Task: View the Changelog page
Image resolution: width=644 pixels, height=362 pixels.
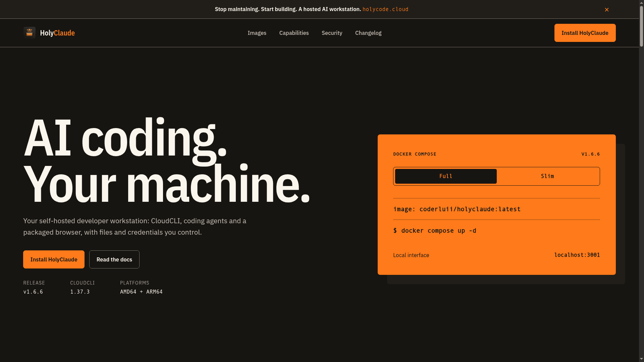Action: click(x=368, y=33)
